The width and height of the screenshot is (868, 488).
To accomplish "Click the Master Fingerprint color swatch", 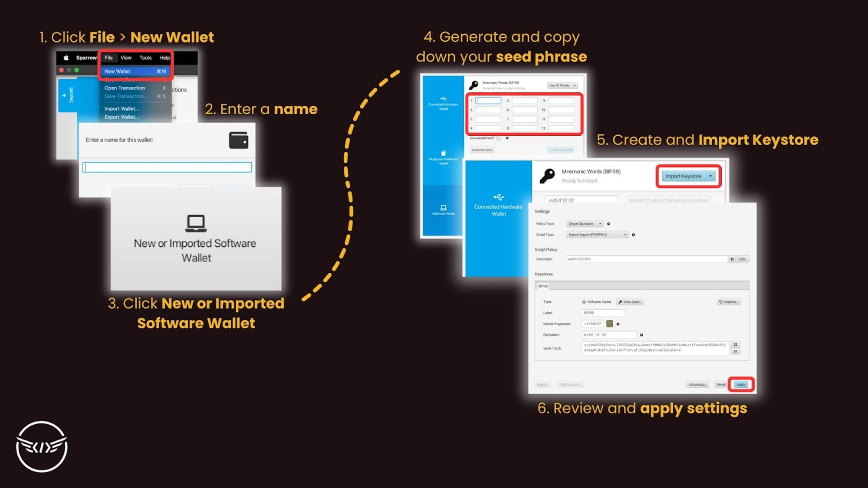I will pos(610,324).
